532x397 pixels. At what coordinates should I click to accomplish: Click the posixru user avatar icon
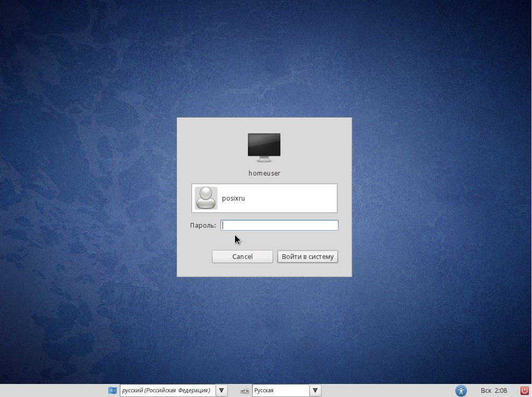[206, 198]
